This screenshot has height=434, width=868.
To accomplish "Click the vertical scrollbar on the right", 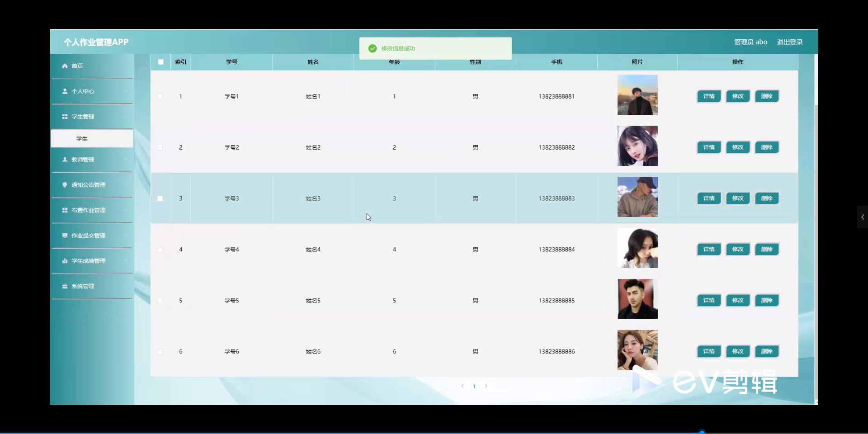I will (816, 253).
